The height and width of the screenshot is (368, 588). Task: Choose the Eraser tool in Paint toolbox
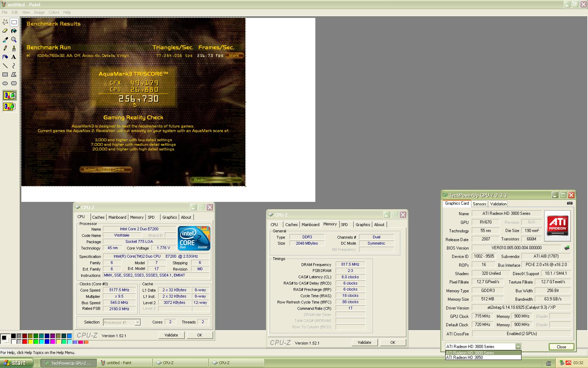(5, 31)
